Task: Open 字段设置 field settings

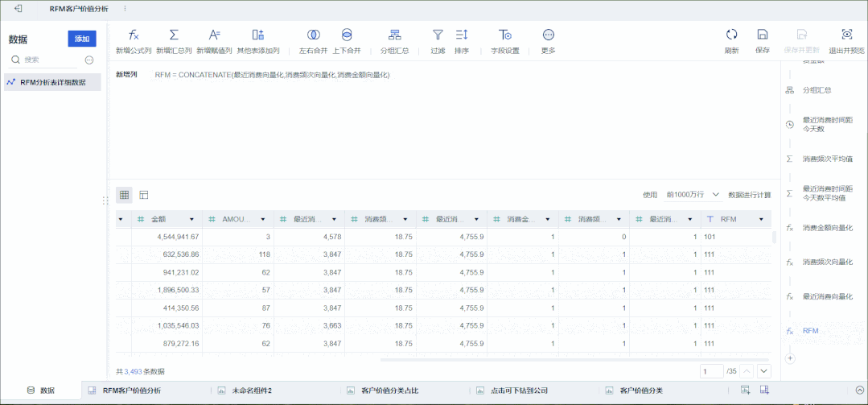Action: coord(505,35)
